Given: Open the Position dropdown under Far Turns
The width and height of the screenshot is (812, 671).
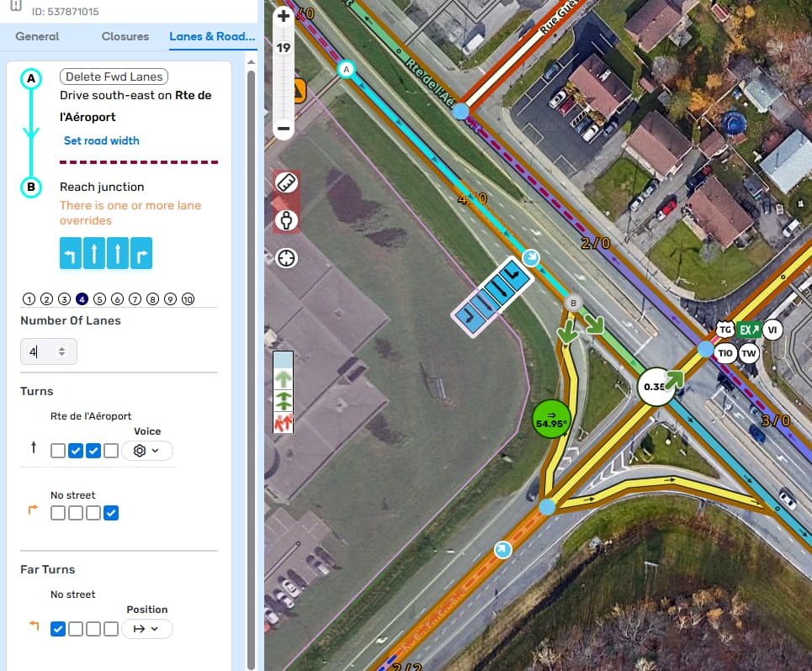Looking at the screenshot, I should tap(147, 628).
